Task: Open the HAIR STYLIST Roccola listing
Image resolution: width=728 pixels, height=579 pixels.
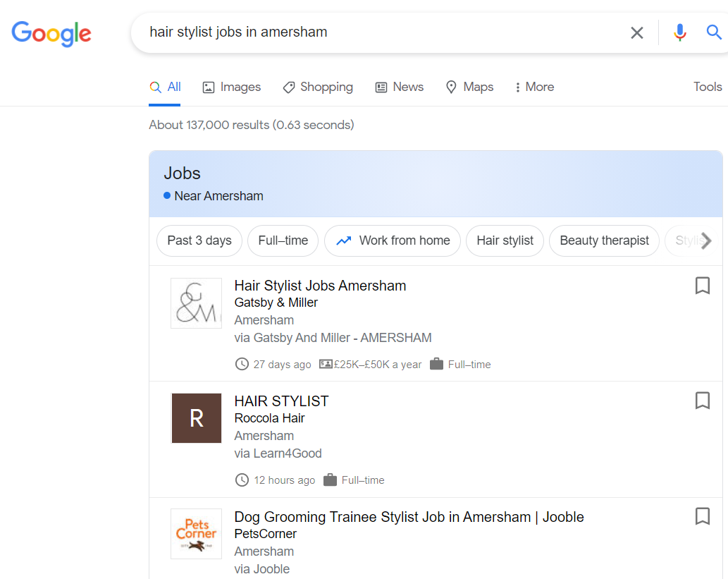Action: (281, 401)
